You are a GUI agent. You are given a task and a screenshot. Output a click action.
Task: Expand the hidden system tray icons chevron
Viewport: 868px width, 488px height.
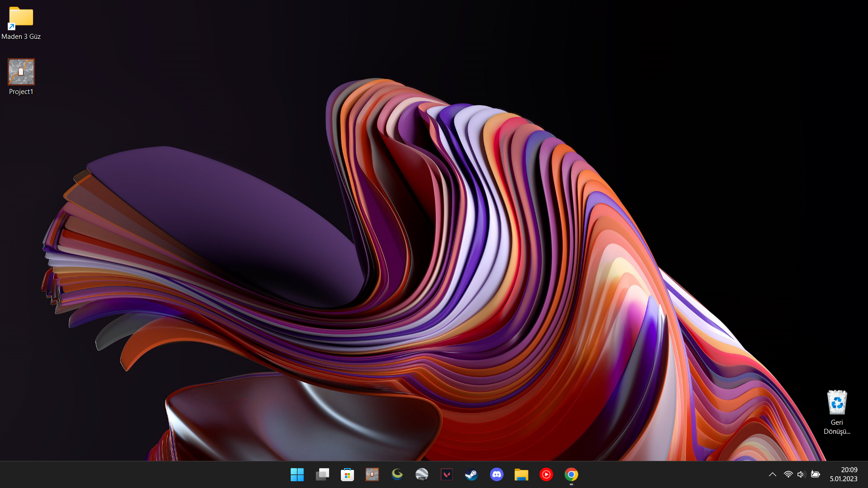[x=772, y=474]
